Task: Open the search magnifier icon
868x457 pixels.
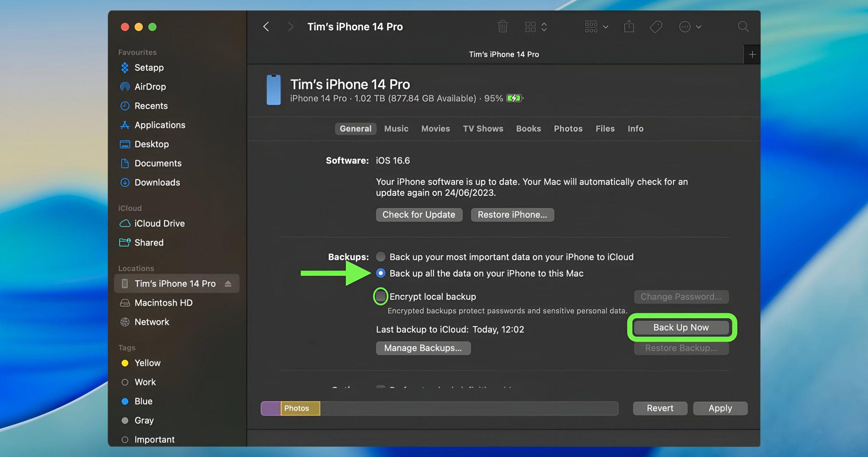Action: coord(743,26)
